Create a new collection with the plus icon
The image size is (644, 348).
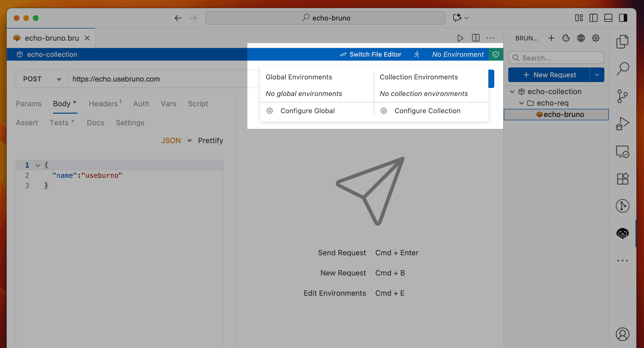coord(551,38)
